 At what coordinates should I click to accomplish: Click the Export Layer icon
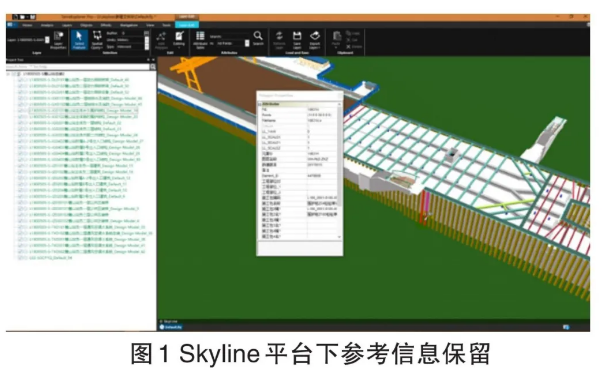315,40
